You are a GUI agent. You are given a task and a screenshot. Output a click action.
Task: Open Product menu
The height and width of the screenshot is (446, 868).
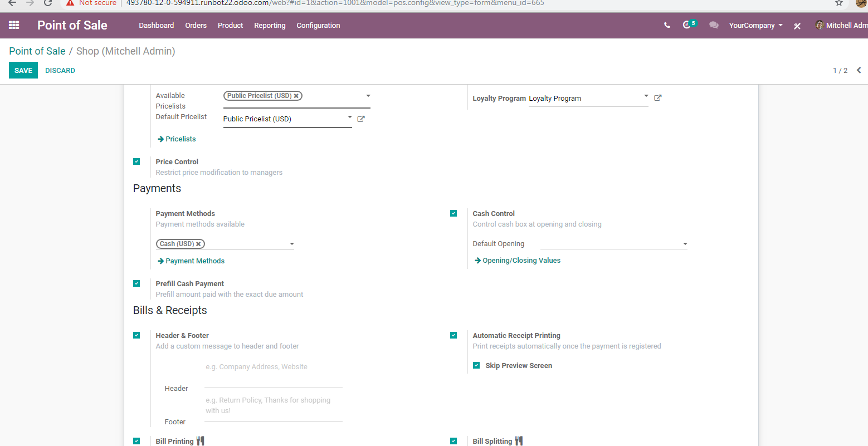pos(231,25)
